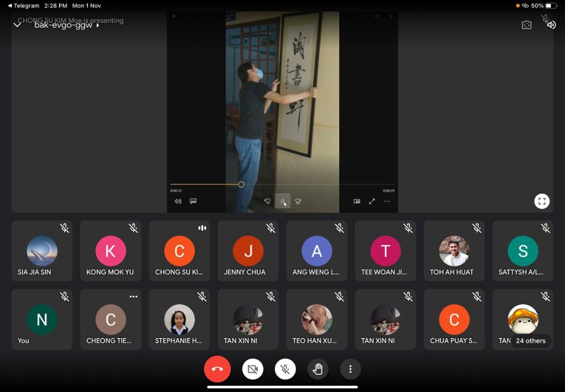Switch camera using top-right camera icon
The width and height of the screenshot is (565, 392).
click(526, 25)
